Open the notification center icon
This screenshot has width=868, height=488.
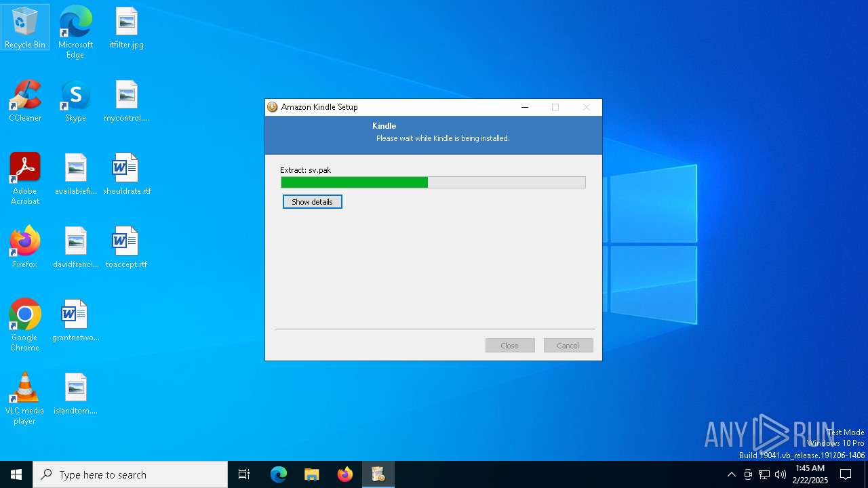[x=846, y=474]
